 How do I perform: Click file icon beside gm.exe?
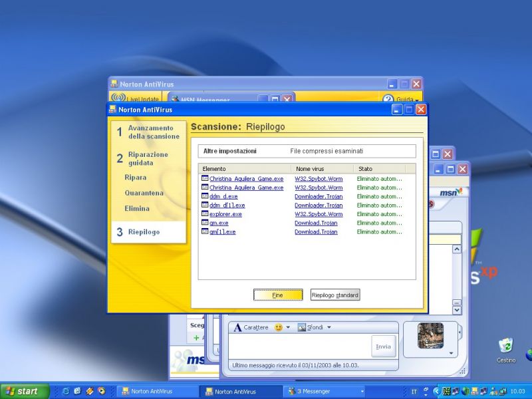205,223
